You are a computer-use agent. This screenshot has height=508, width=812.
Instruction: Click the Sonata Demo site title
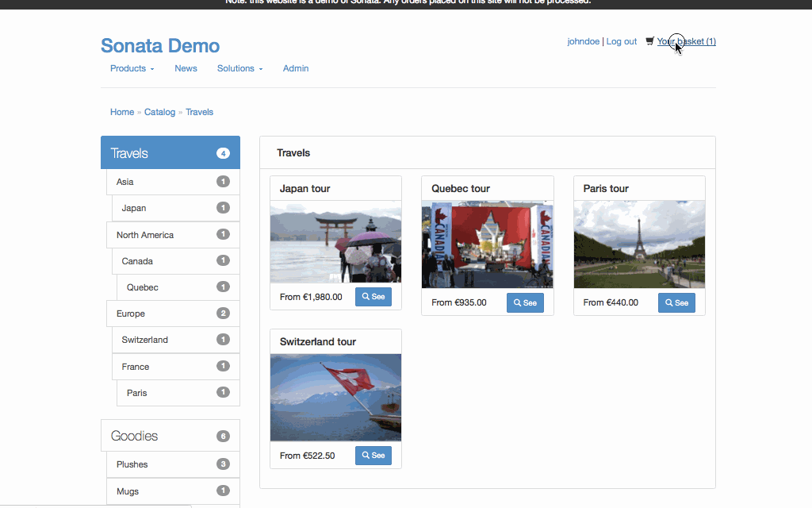[x=160, y=46]
